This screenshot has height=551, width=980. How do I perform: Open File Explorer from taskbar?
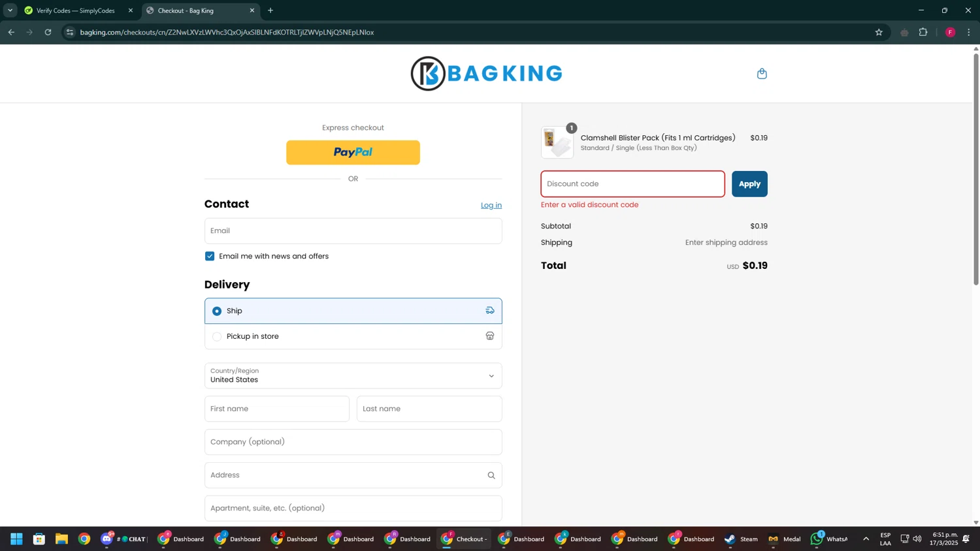(x=61, y=539)
